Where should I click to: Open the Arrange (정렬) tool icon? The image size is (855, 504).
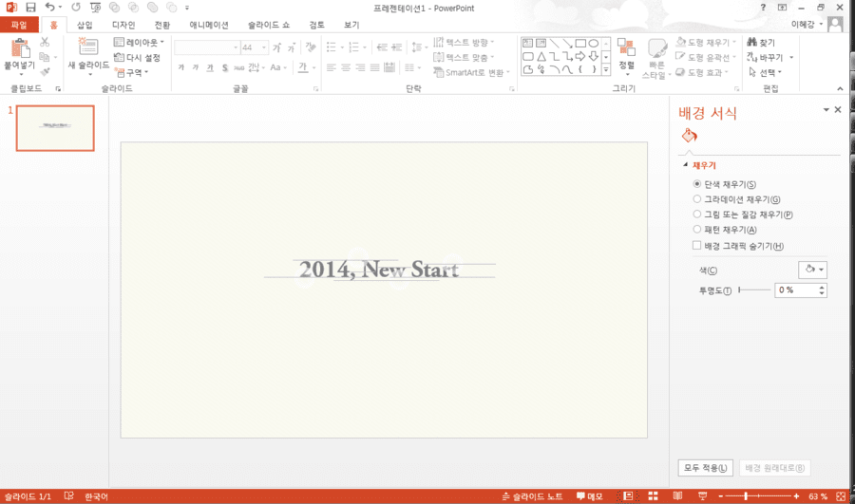[626, 47]
